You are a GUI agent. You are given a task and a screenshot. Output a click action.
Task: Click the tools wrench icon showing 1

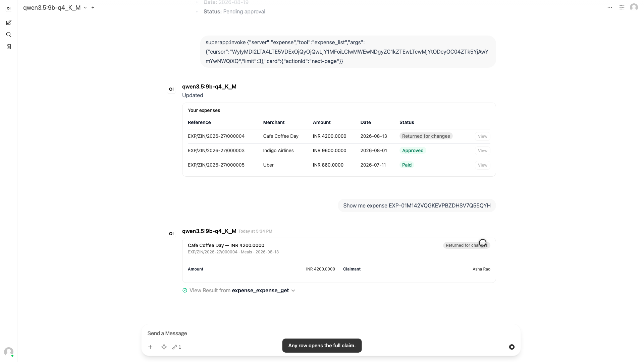point(177,347)
